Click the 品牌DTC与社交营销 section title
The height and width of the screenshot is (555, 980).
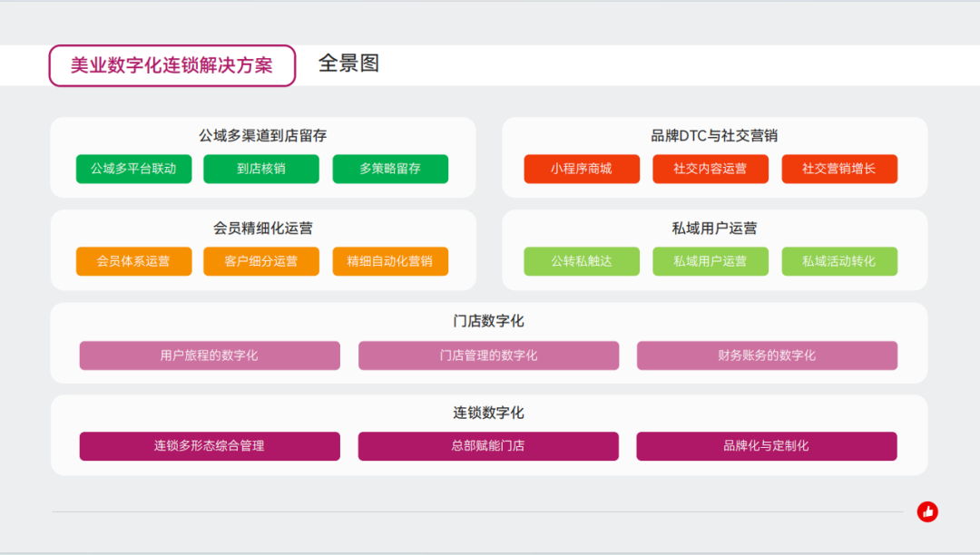click(714, 135)
